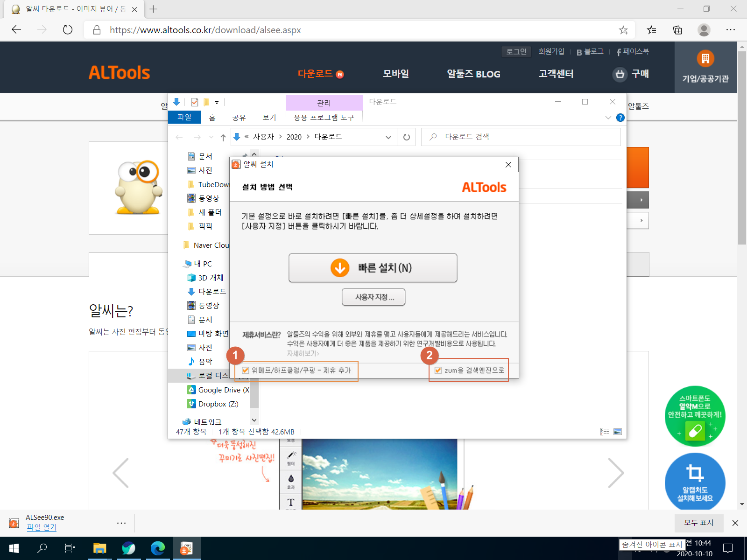Uncheck the 위메프/하프클럽/쿠팡 제휴 추가 checkbox
The width and height of the screenshot is (747, 560).
click(x=245, y=371)
